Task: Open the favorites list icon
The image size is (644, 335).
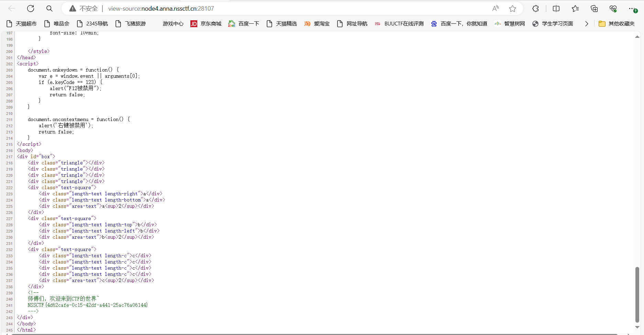Action: click(575, 9)
